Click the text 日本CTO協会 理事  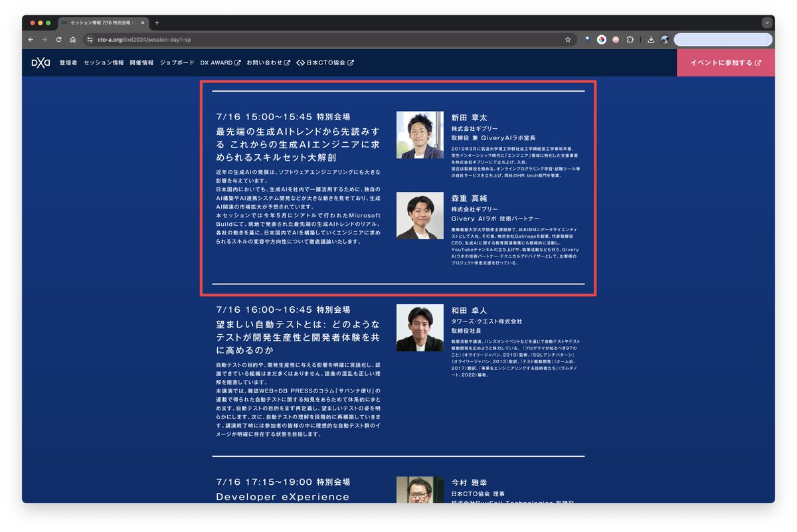click(478, 493)
